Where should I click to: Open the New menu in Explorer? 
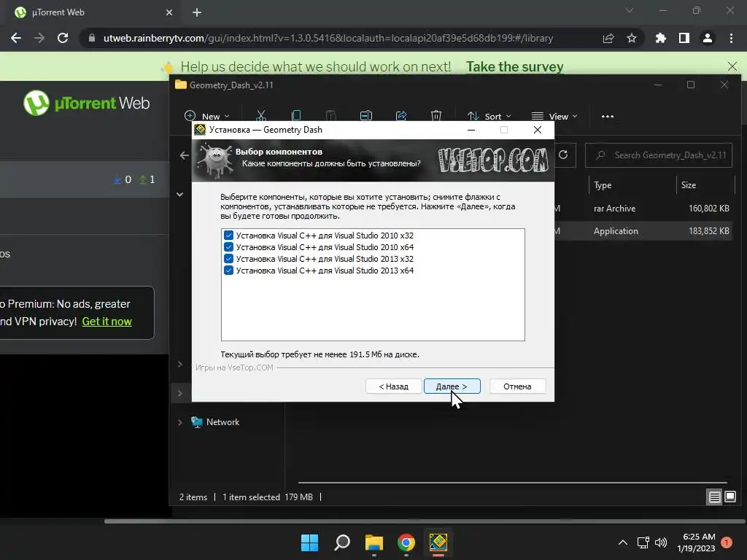(206, 116)
